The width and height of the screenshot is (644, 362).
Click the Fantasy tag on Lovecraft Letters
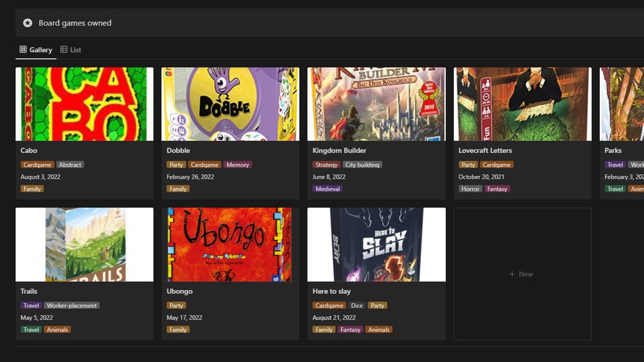(x=497, y=189)
